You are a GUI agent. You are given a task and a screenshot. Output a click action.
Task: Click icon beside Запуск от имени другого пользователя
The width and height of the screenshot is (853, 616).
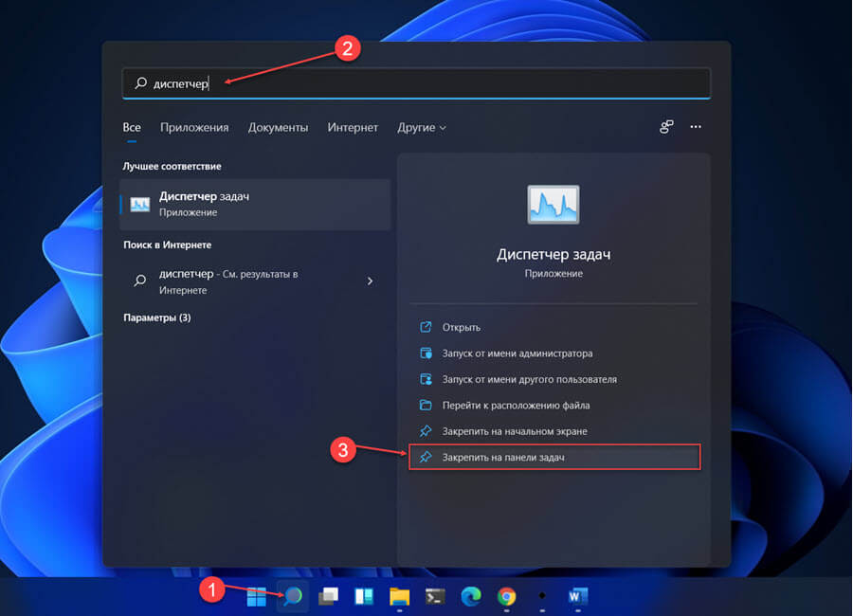(426, 379)
